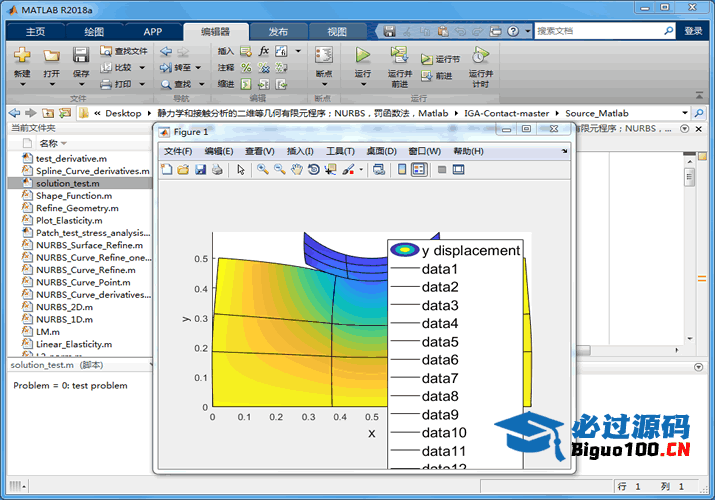Open the 转至 dropdown arrow
The height and width of the screenshot is (500, 715).
(x=198, y=67)
